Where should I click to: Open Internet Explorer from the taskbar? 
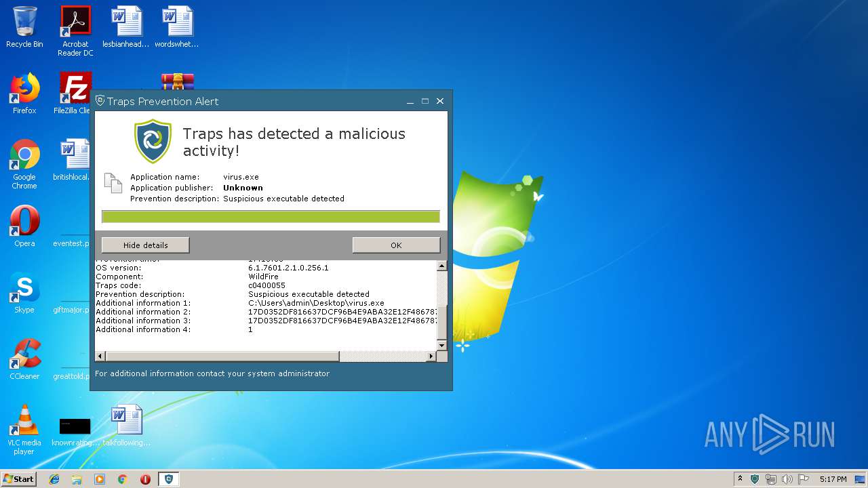point(54,479)
